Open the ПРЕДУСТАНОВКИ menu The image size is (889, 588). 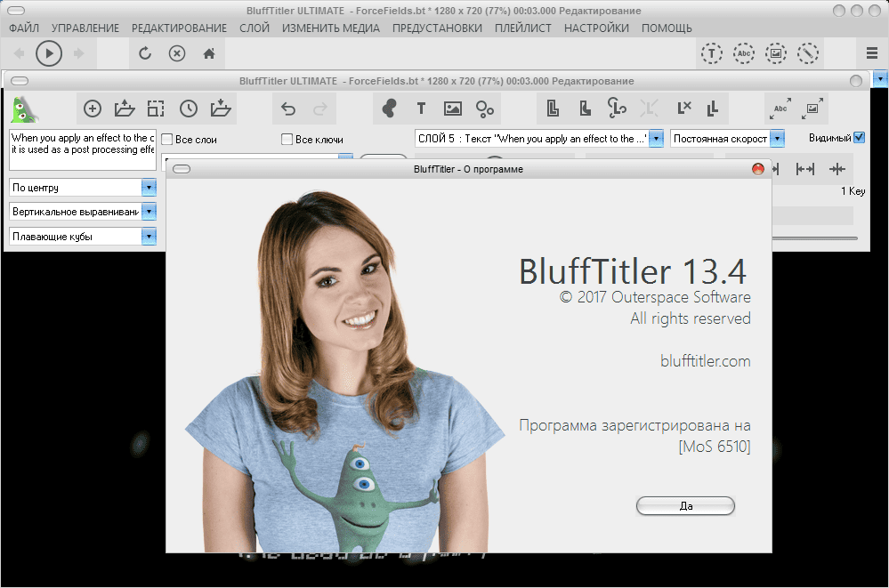tap(437, 28)
